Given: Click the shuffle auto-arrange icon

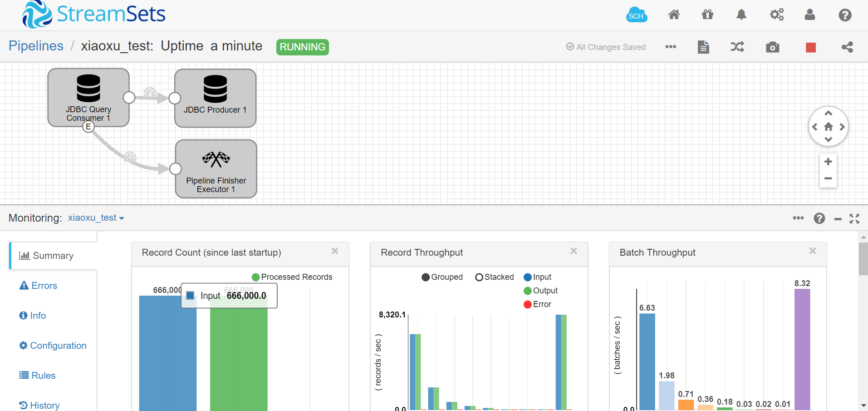Looking at the screenshot, I should (x=737, y=47).
